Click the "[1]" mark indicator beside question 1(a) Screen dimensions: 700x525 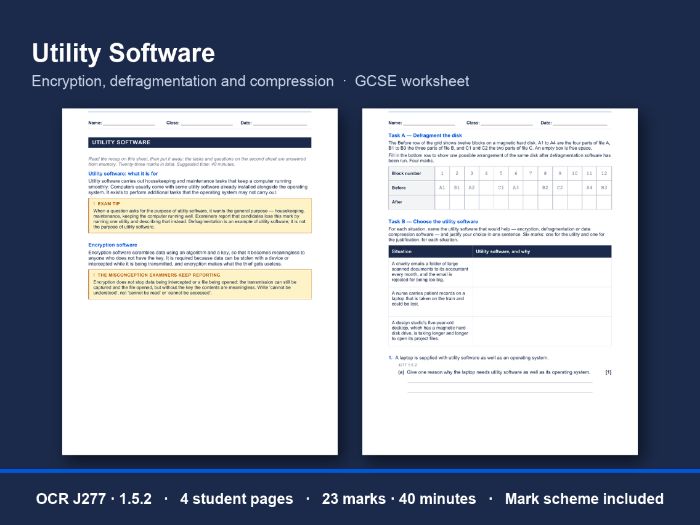tap(608, 372)
